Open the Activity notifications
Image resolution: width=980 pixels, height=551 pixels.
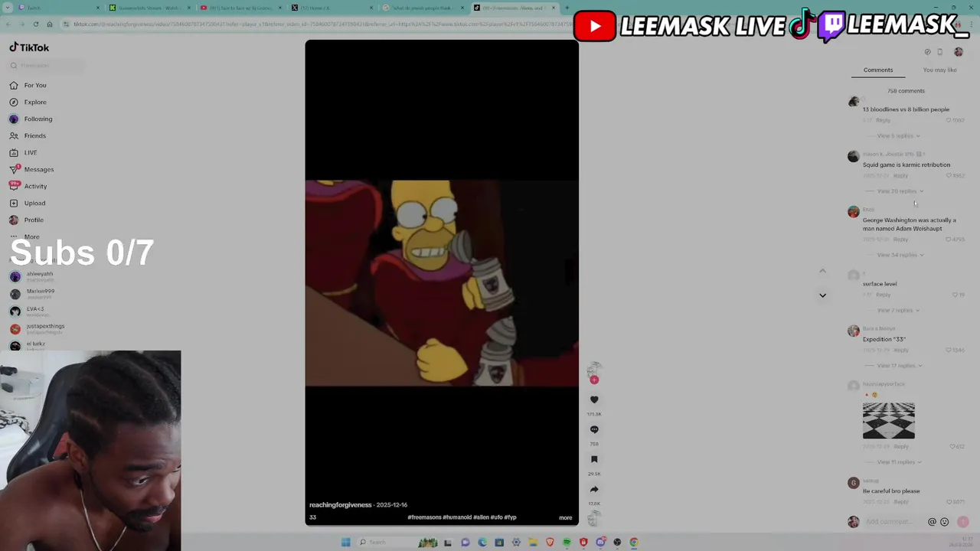(28, 186)
